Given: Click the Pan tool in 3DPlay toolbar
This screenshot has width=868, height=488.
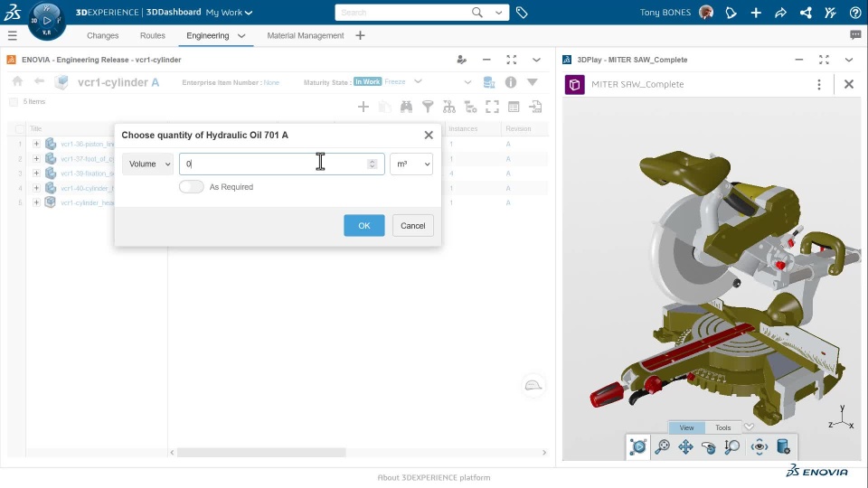Looking at the screenshot, I should tap(685, 446).
